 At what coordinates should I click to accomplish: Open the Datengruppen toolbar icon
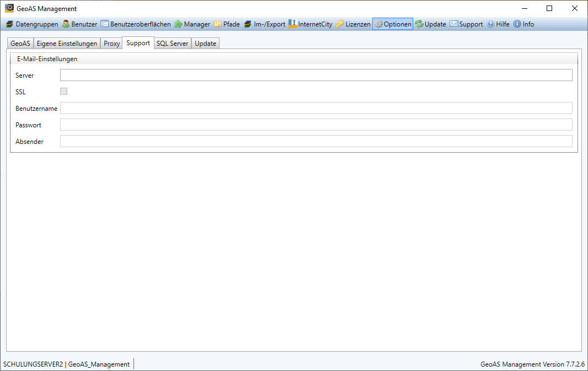point(9,24)
